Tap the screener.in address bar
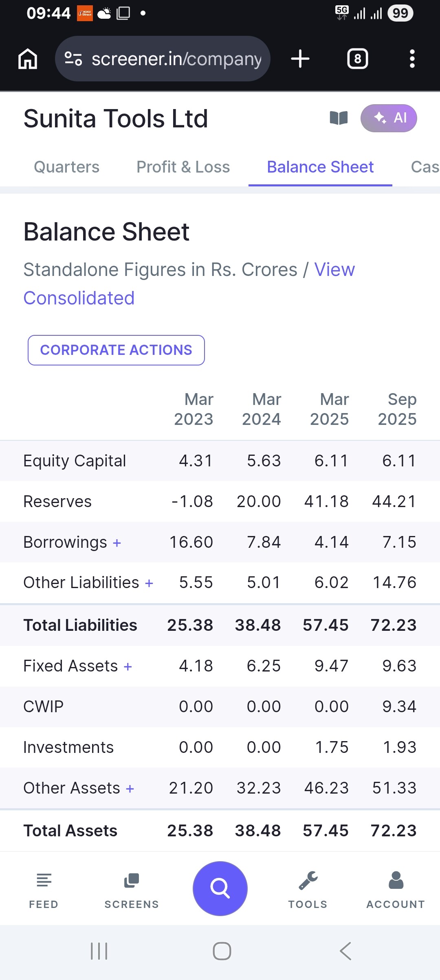 [163, 59]
